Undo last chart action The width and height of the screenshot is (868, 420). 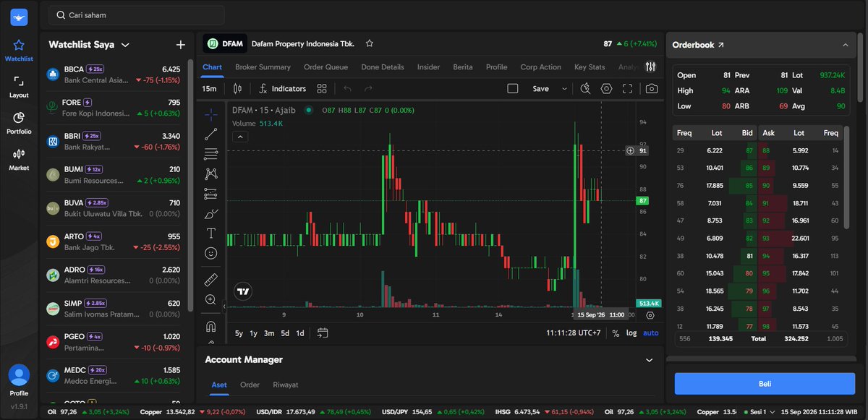click(x=348, y=88)
